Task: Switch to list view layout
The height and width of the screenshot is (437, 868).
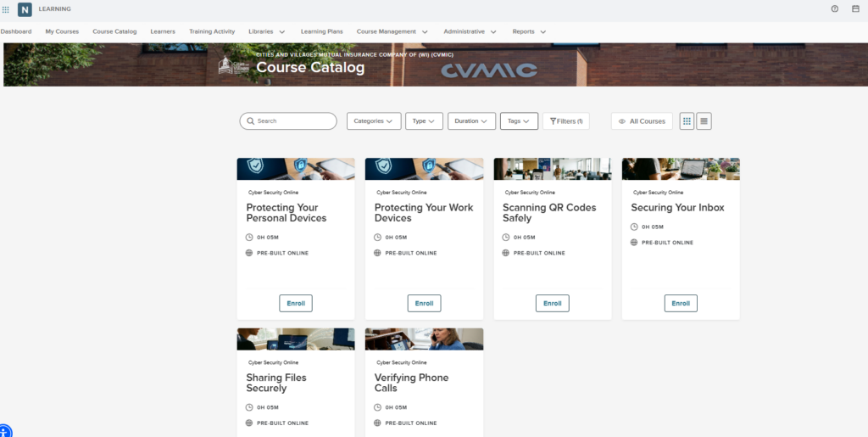Action: coord(704,120)
